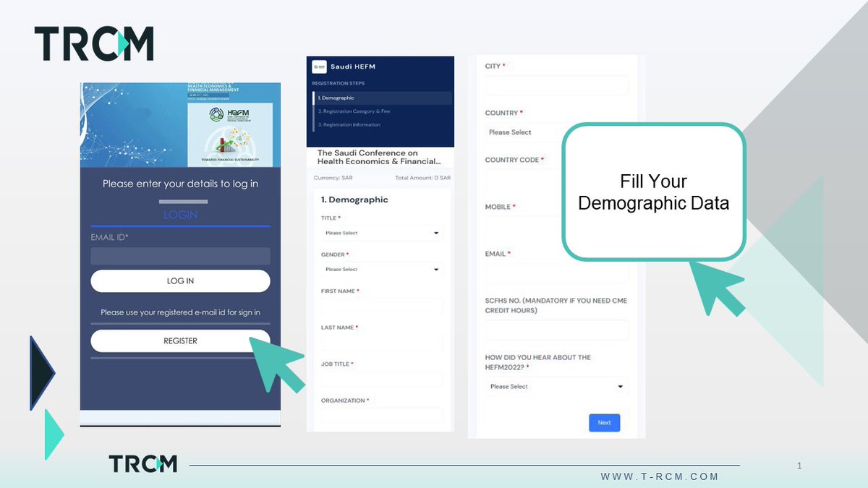Viewport: 868px width, 488px height.
Task: Click the REGISTER button
Action: pyautogui.click(x=180, y=341)
